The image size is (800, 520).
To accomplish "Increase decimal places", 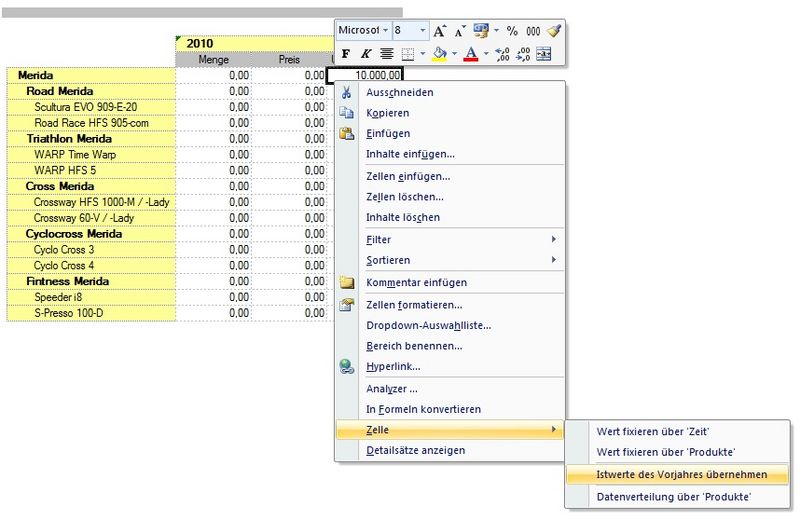I will coord(503,54).
